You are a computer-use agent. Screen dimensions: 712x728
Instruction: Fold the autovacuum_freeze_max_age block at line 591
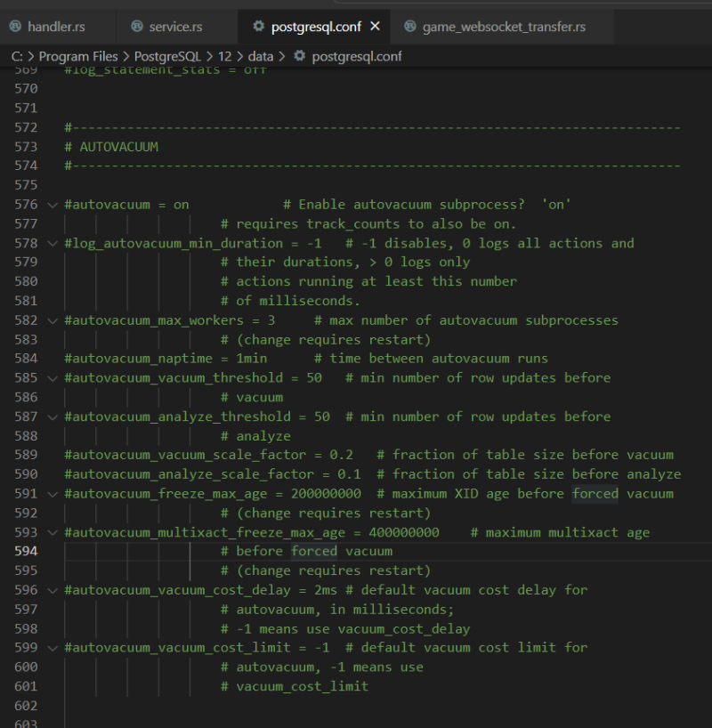click(52, 493)
